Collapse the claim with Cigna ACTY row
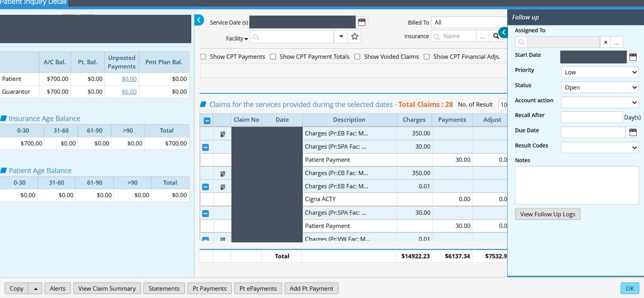The width and height of the screenshot is (644, 298). point(205,187)
